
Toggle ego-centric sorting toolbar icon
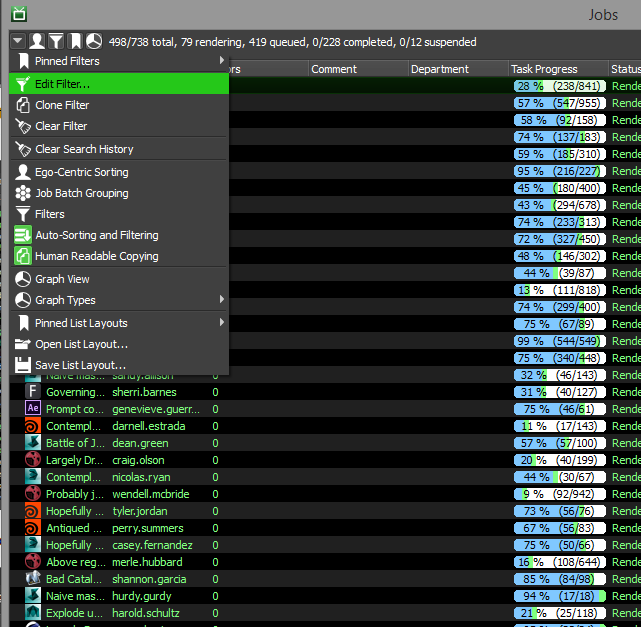(x=37, y=41)
